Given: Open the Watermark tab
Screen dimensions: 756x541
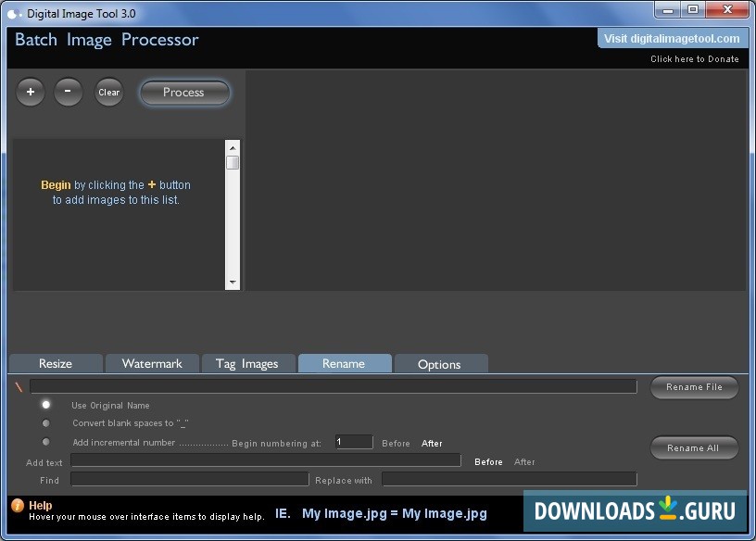Looking at the screenshot, I should click(152, 363).
